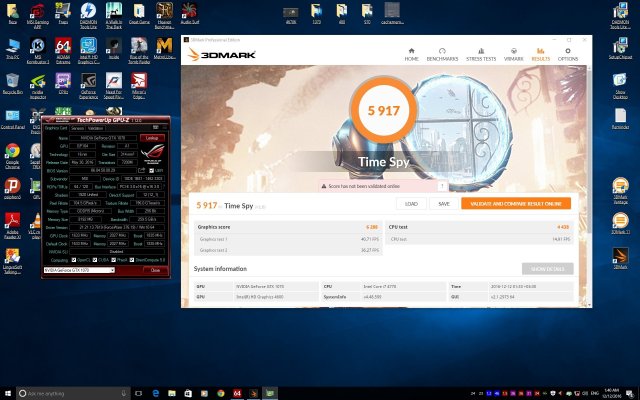
Task: Click the Lookup button in GPU-Z
Action: click(x=152, y=137)
